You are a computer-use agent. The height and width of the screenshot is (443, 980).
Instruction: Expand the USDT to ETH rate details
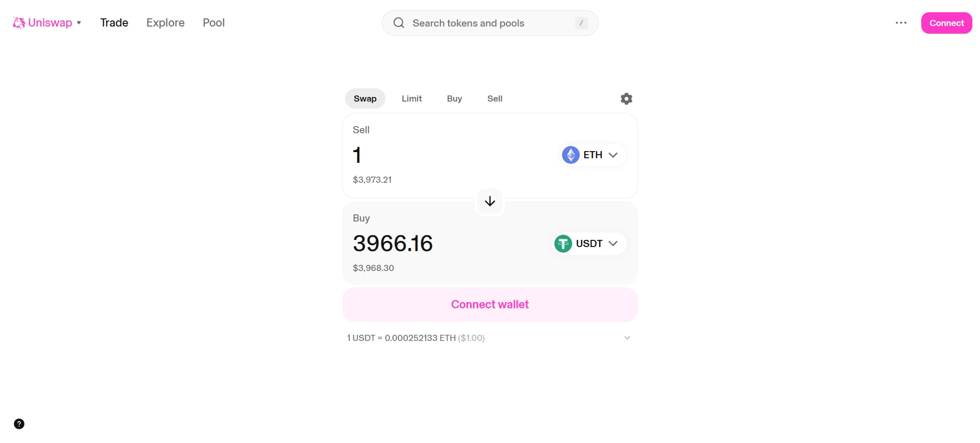(x=627, y=337)
